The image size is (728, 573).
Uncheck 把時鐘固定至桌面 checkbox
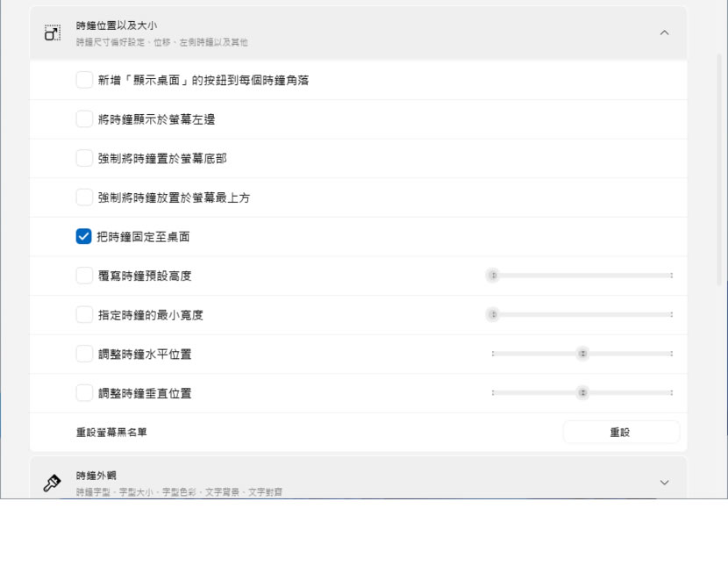[x=84, y=236]
